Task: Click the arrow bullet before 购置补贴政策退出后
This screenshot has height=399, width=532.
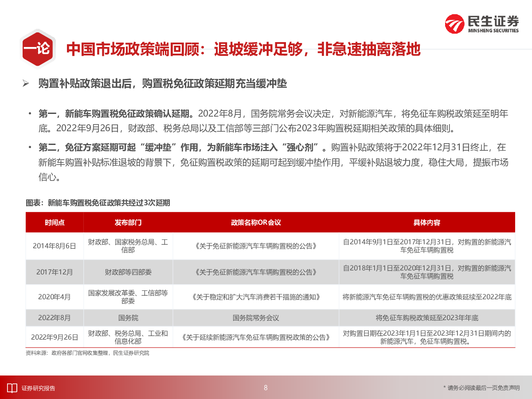Action: pyautogui.click(x=26, y=83)
